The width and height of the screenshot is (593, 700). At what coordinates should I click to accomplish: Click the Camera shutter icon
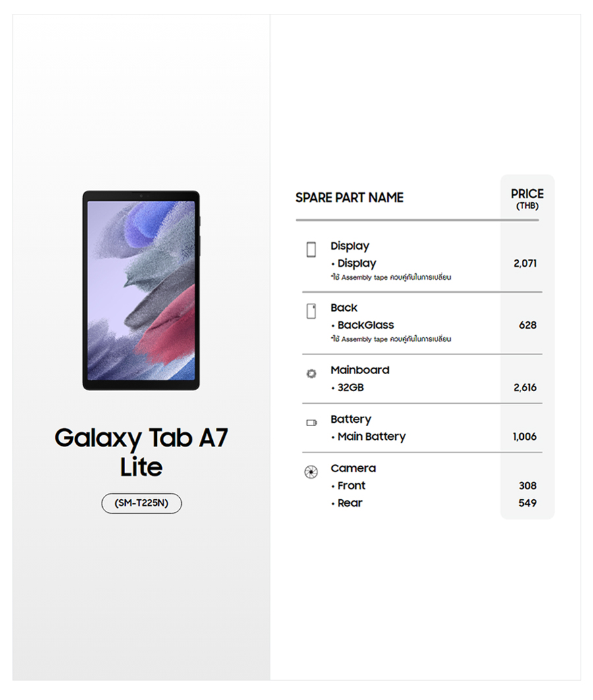tap(311, 471)
